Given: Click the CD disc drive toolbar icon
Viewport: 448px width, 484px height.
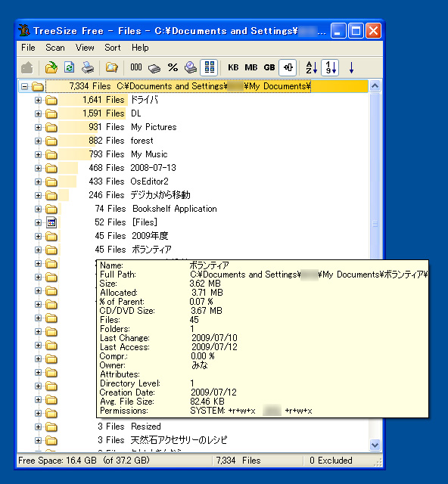Looking at the screenshot, I should click(191, 67).
